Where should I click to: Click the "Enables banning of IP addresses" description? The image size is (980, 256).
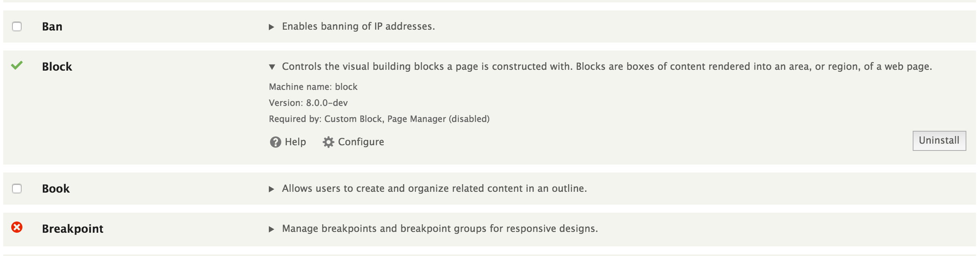359,26
